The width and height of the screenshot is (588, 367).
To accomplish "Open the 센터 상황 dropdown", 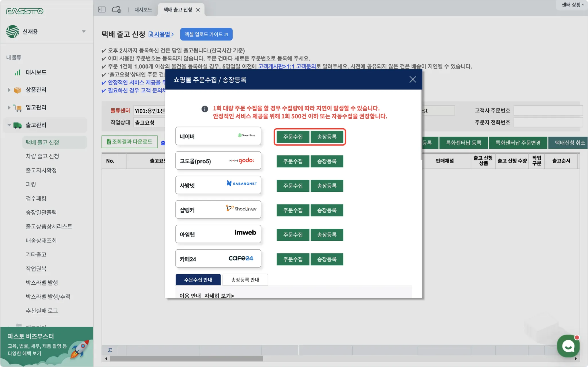I will point(572,5).
